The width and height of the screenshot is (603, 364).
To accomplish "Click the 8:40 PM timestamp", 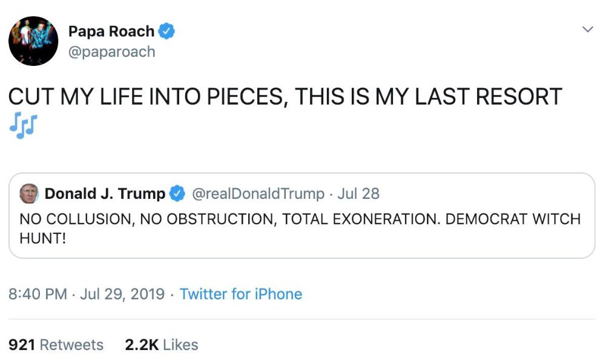I will (x=38, y=294).
